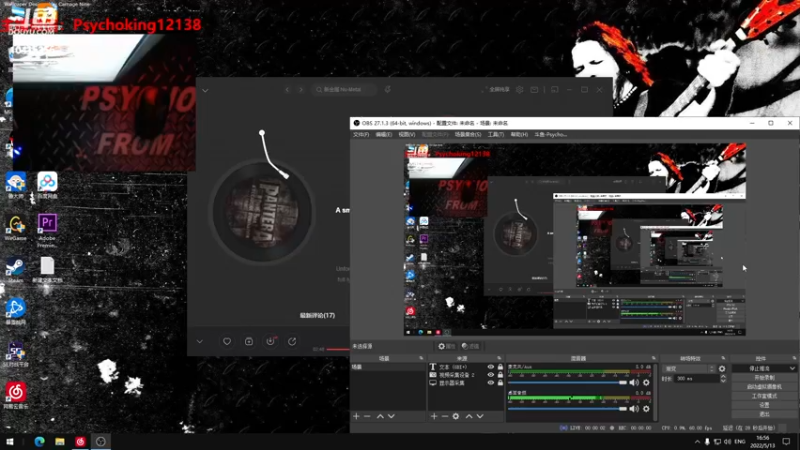Click Start Virtual Camera button
Screen dimensions: 800x450
tap(764, 387)
